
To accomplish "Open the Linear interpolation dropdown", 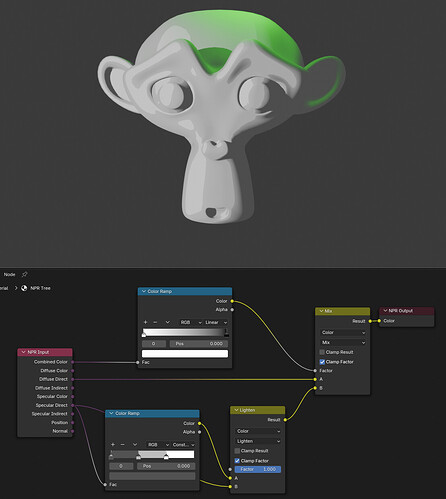I will tap(216, 322).
